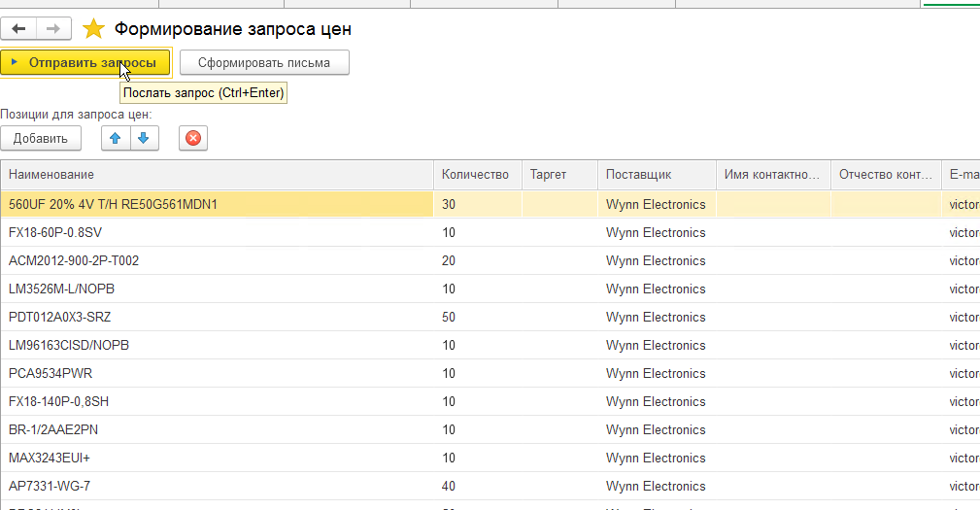Click the Количество column header
Image resolution: width=980 pixels, height=510 pixels.
click(475, 174)
